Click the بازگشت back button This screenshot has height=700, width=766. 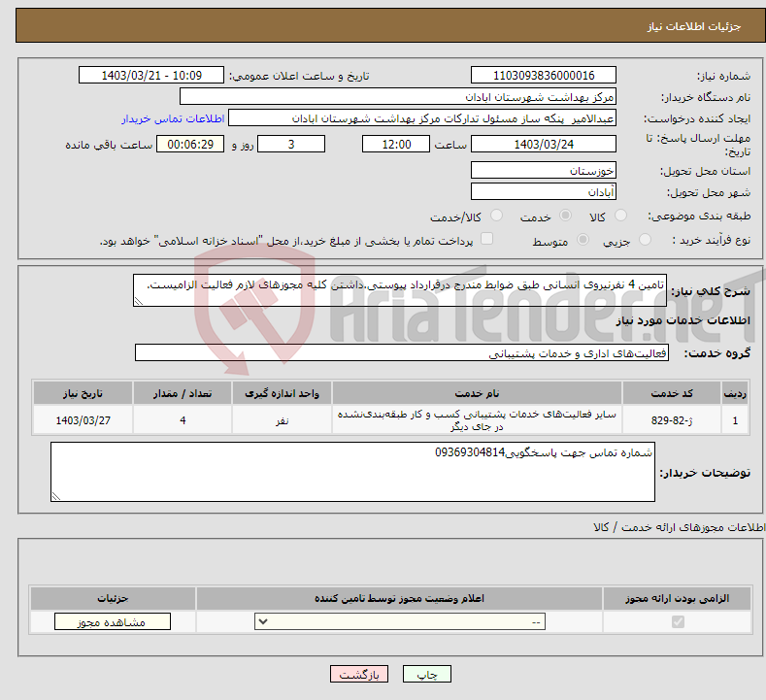coord(359,674)
